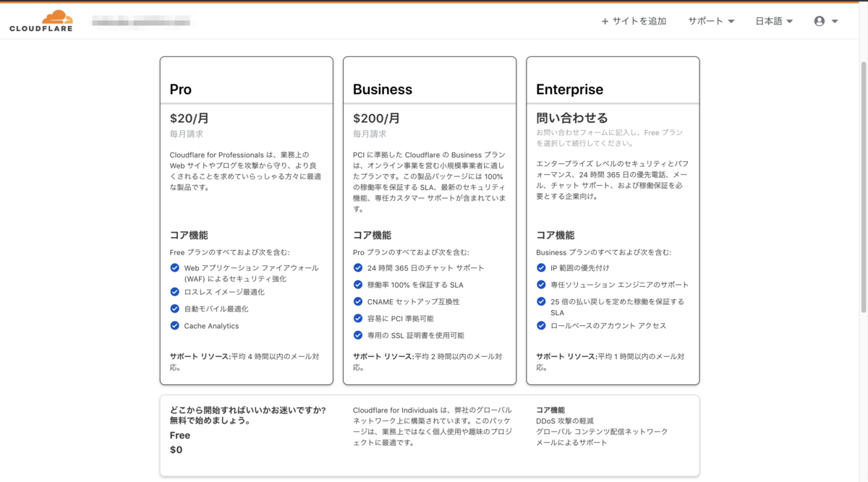Image resolution: width=868 pixels, height=482 pixels.
Task: Open the user account avatar icon
Action: pyautogui.click(x=819, y=22)
